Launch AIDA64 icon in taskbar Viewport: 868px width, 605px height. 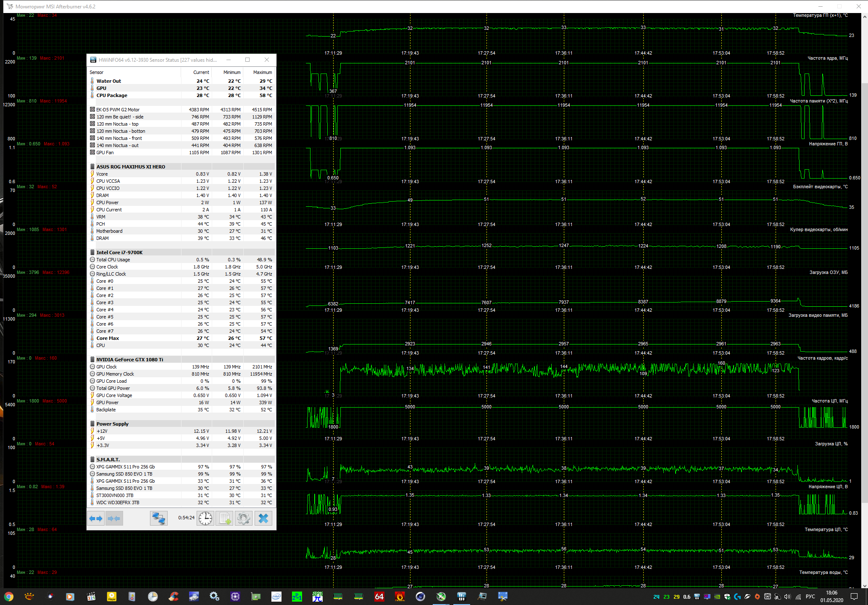click(x=379, y=597)
